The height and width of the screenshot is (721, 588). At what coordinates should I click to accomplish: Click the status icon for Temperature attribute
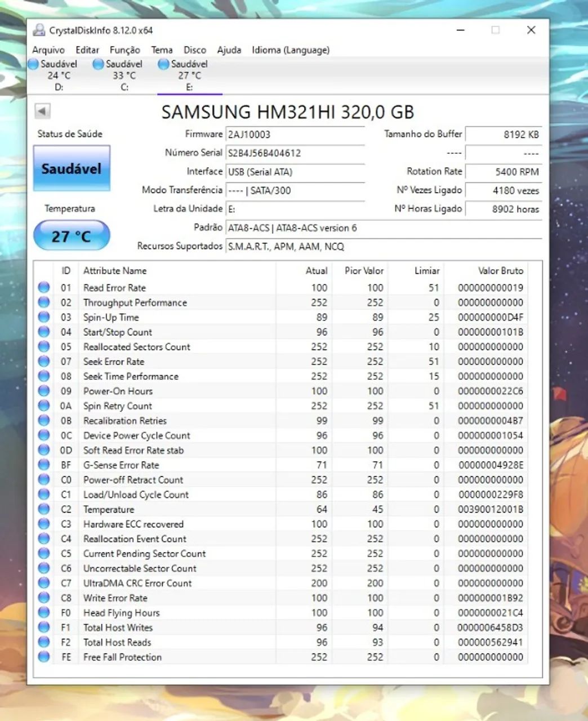coord(43,509)
